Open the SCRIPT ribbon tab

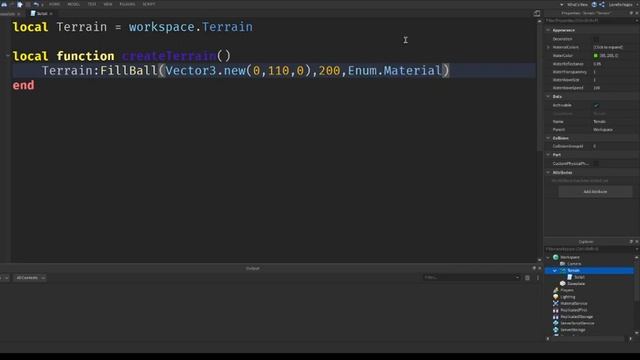click(x=149, y=4)
